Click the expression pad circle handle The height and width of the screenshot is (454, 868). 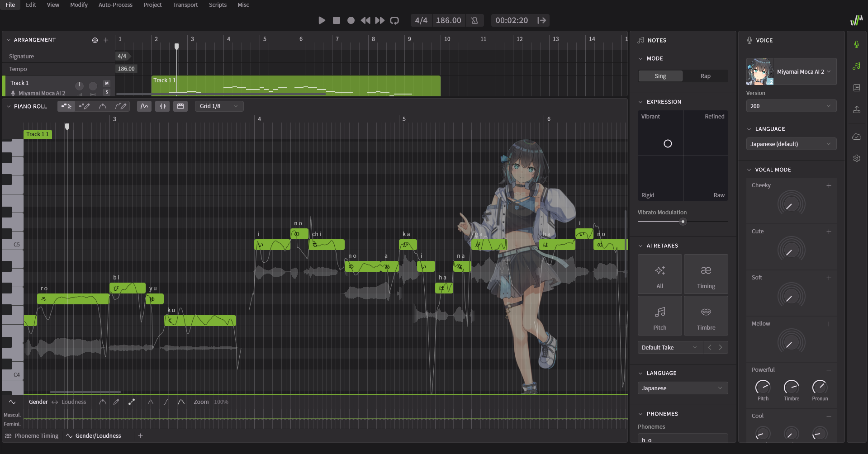click(x=668, y=144)
